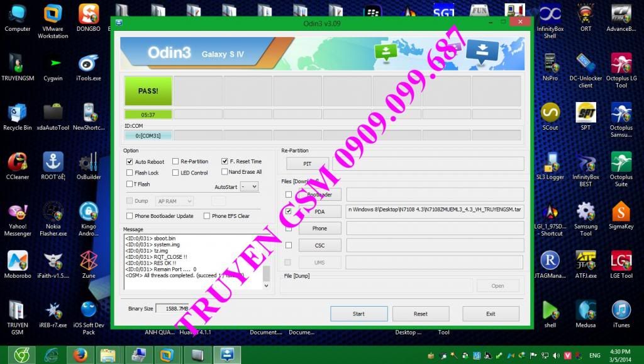Open InfinityBox Shell icon

click(550, 21)
